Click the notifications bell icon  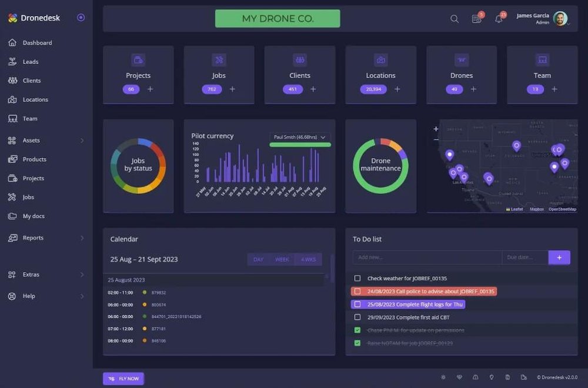[497, 19]
